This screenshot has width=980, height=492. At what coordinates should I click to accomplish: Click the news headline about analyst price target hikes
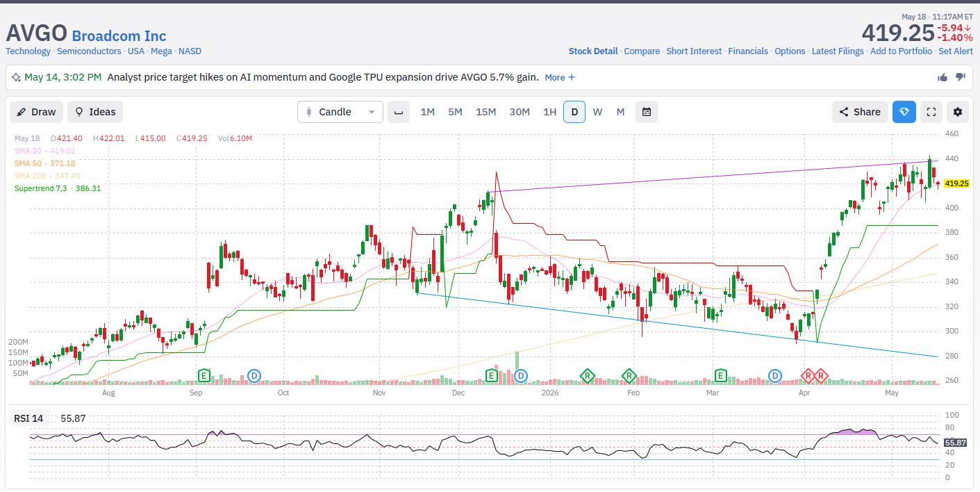point(323,77)
